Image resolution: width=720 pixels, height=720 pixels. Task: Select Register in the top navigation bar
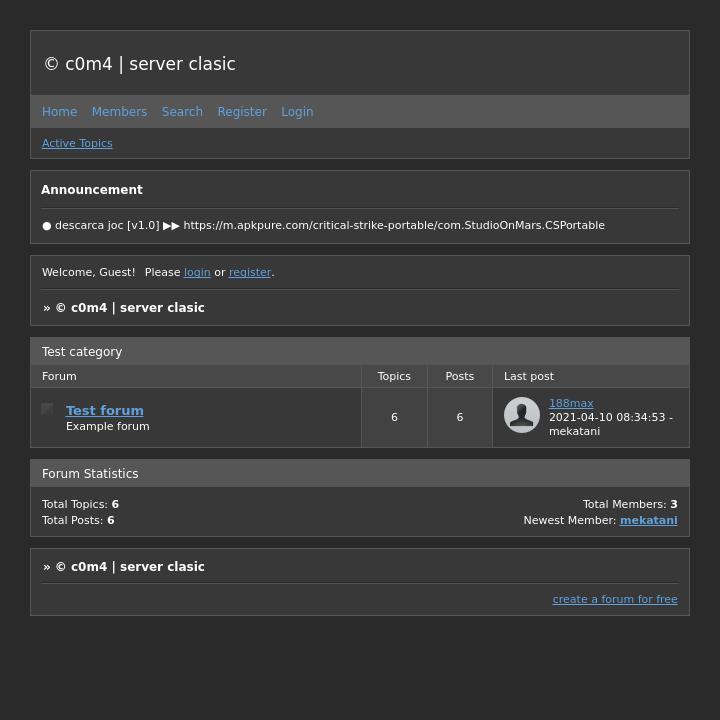point(242,112)
